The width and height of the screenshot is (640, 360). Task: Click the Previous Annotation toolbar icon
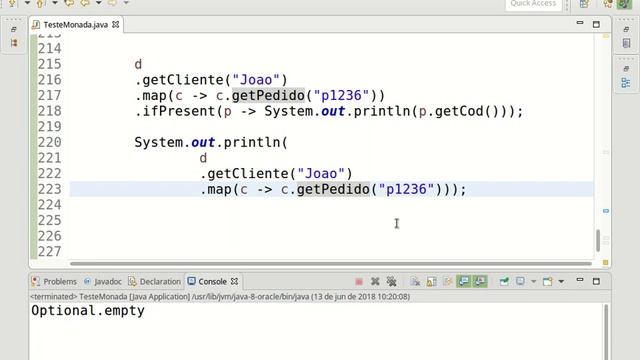tap(40, 3)
